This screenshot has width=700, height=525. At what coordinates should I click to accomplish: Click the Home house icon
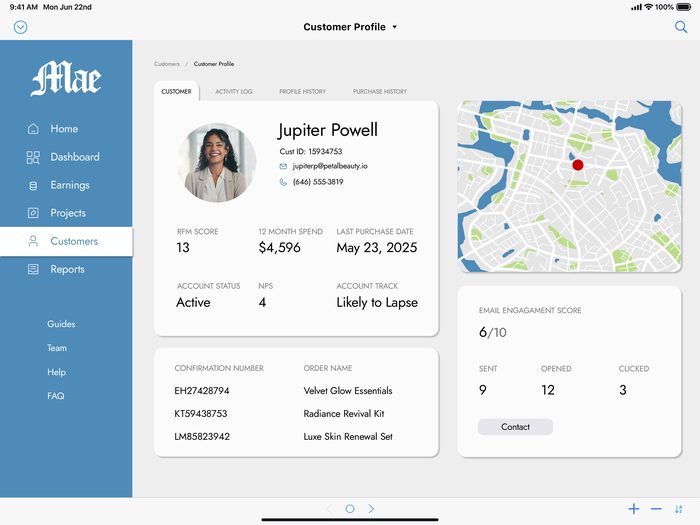pos(33,129)
